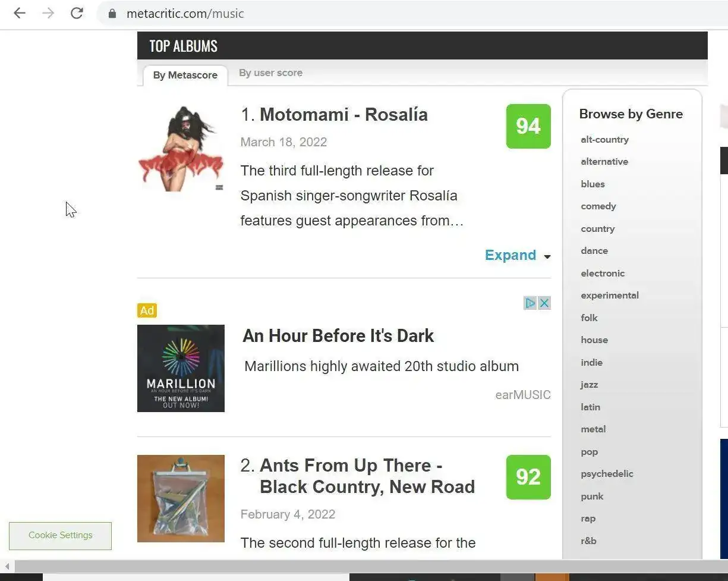Browse the psychedelic genre

point(607,474)
